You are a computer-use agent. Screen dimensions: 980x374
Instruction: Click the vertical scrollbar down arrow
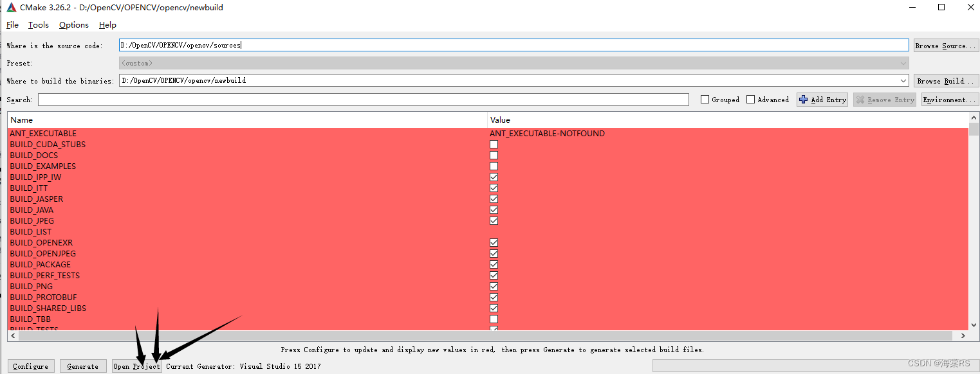(974, 325)
